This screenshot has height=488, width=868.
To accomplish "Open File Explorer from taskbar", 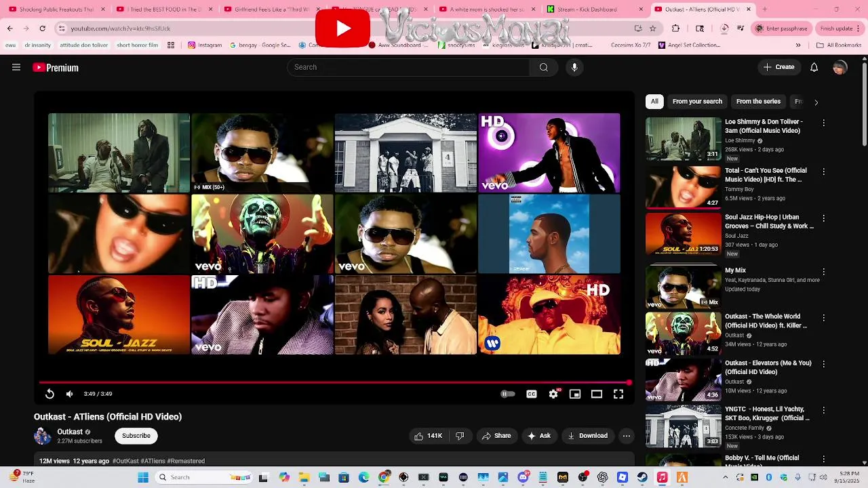I will click(x=304, y=477).
